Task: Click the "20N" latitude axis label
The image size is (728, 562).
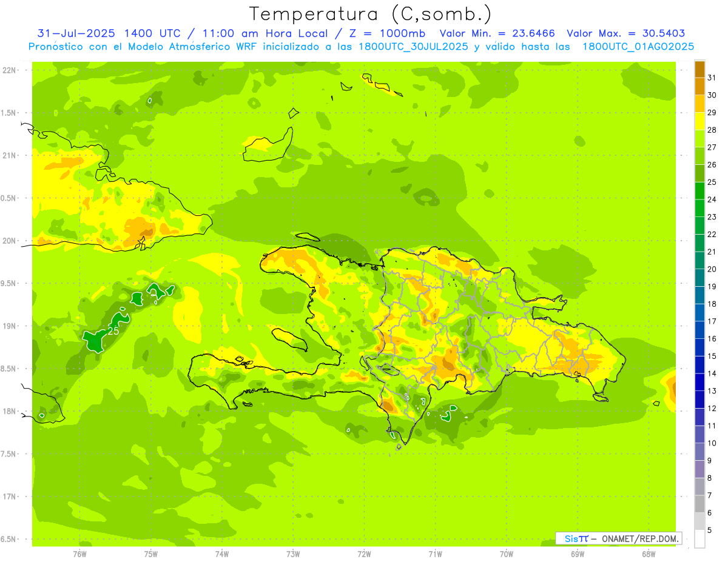Action: [9, 241]
